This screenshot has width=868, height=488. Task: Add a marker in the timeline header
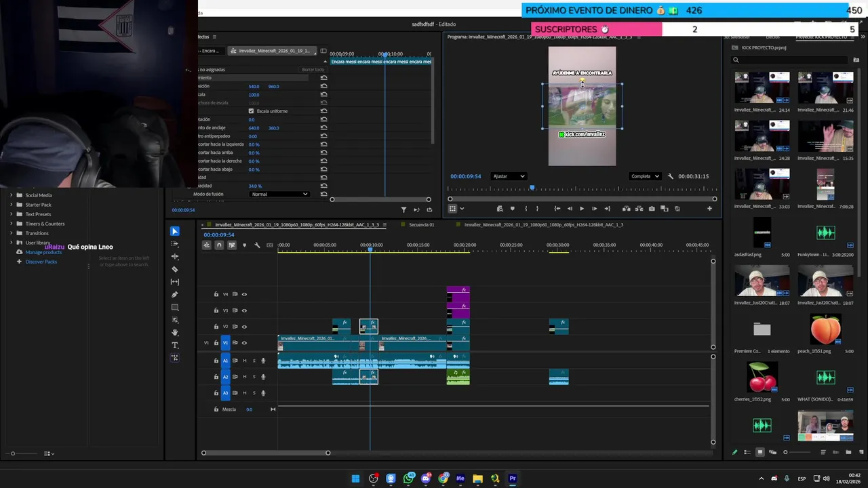pos(244,245)
